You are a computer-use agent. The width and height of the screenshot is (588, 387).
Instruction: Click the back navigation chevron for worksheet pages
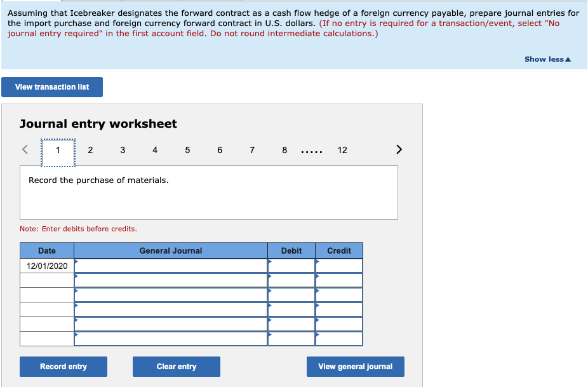pyautogui.click(x=25, y=149)
